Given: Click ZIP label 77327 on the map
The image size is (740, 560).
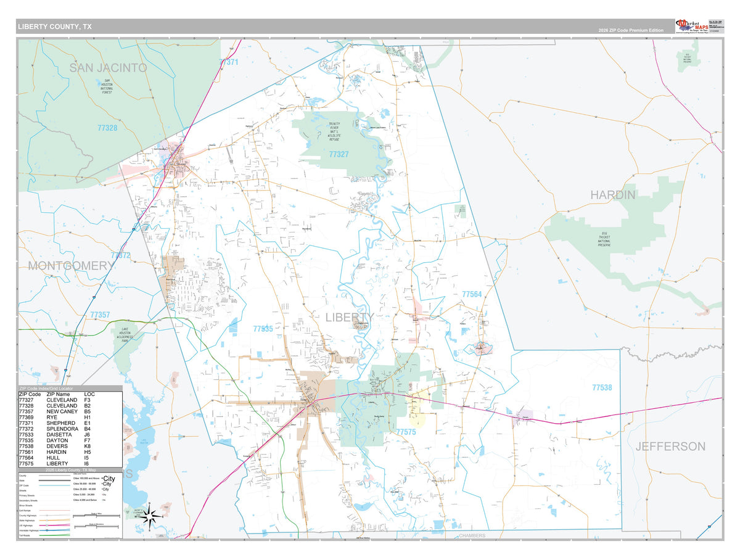Looking at the screenshot, I should pyautogui.click(x=339, y=154).
